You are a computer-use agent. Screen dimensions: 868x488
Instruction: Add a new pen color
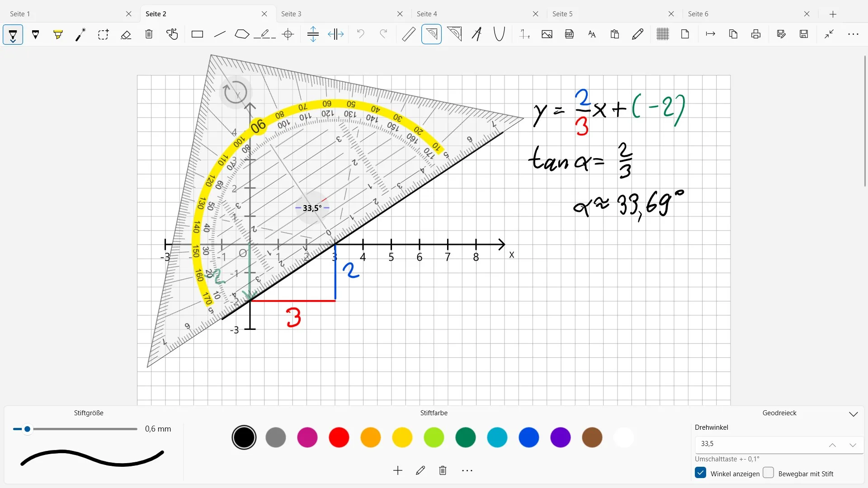398,471
